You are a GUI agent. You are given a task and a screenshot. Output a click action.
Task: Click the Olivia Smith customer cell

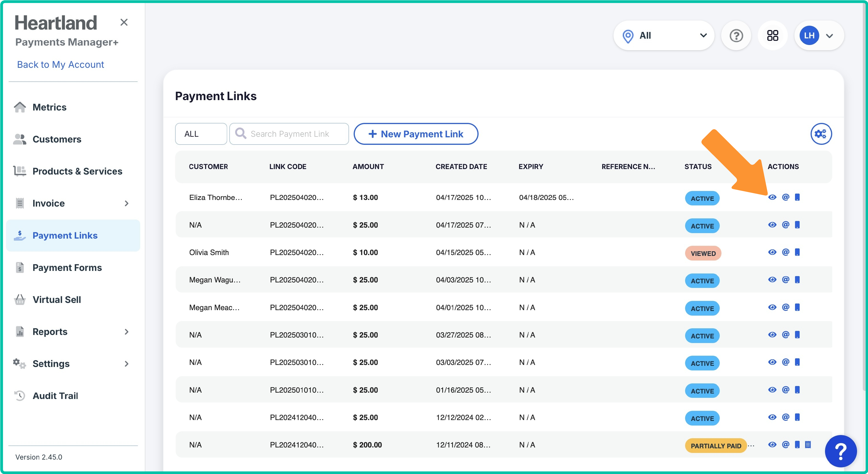click(x=209, y=252)
